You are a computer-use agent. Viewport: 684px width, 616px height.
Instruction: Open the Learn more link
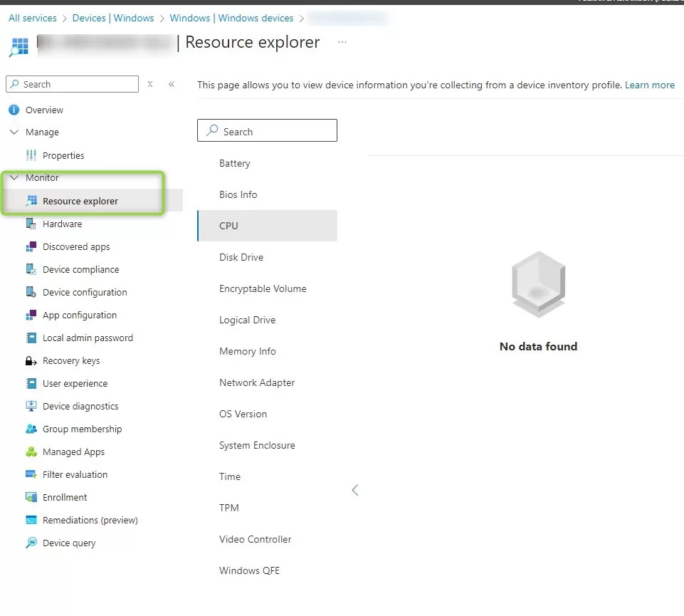click(x=650, y=85)
